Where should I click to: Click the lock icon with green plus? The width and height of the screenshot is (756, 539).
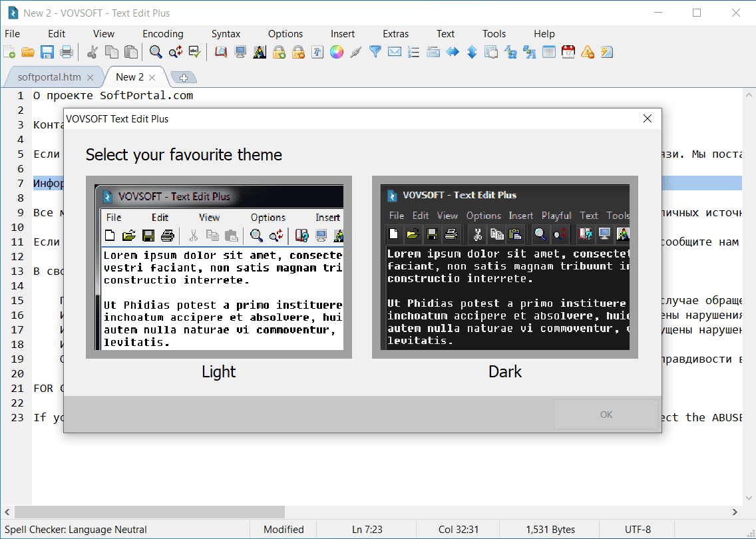279,52
